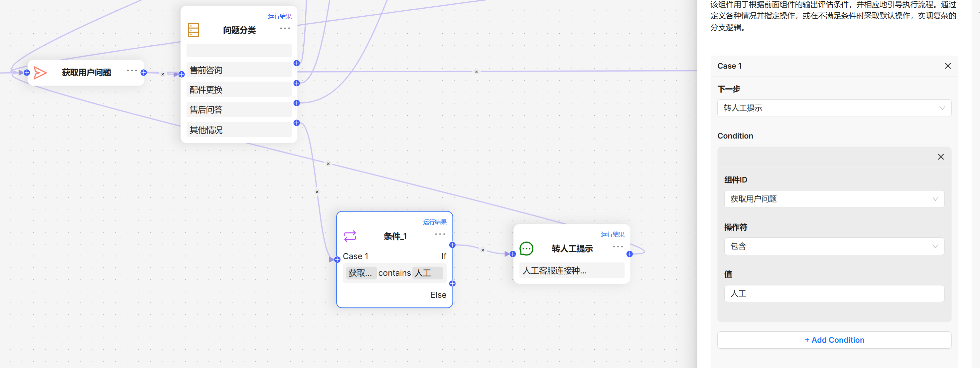Select the 售前咨询 category row
Image resolution: width=980 pixels, height=368 pixels.
238,70
